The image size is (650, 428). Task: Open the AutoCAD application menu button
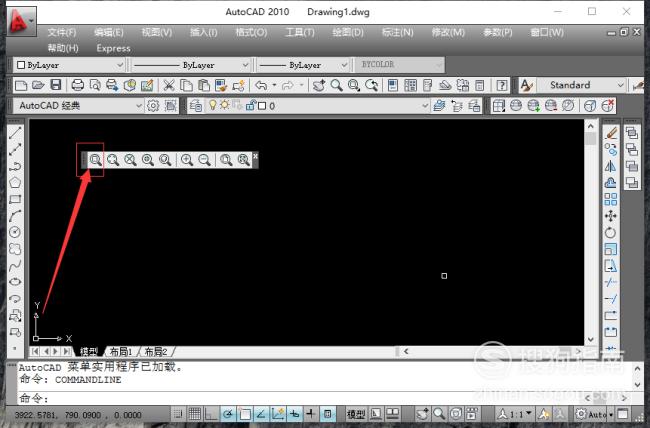(21, 20)
